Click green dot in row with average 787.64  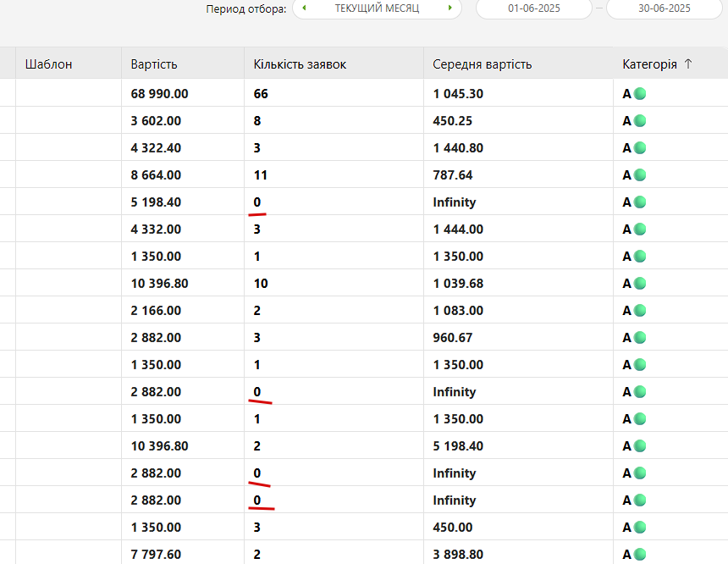point(640,175)
